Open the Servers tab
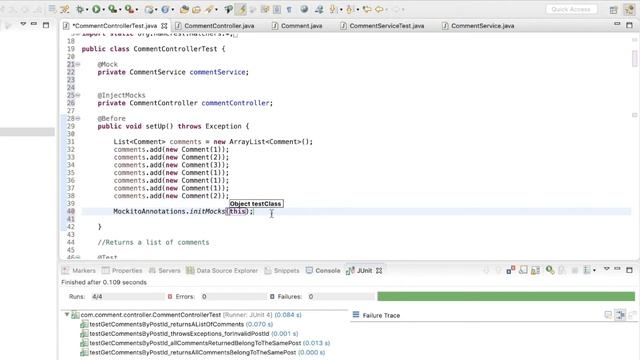The height and width of the screenshot is (360, 640). pyautogui.click(x=164, y=271)
